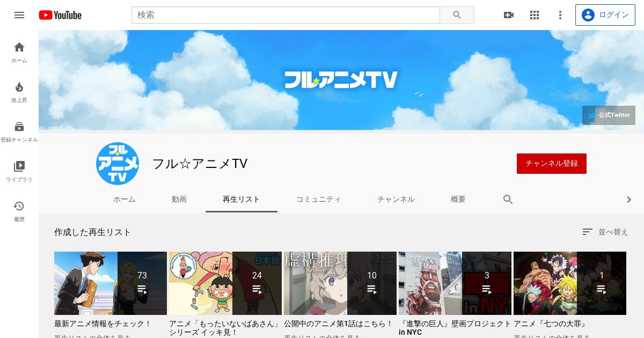Image resolution: width=644 pixels, height=338 pixels.
Task: Open 七つの大罪 playlist thumbnail
Action: pyautogui.click(x=570, y=283)
